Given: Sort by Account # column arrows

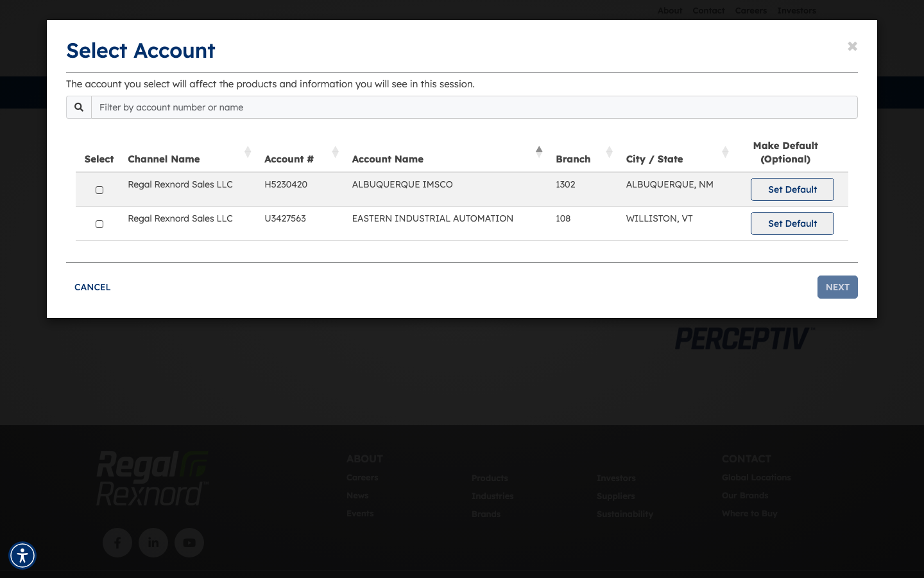Looking at the screenshot, I should pos(335,152).
